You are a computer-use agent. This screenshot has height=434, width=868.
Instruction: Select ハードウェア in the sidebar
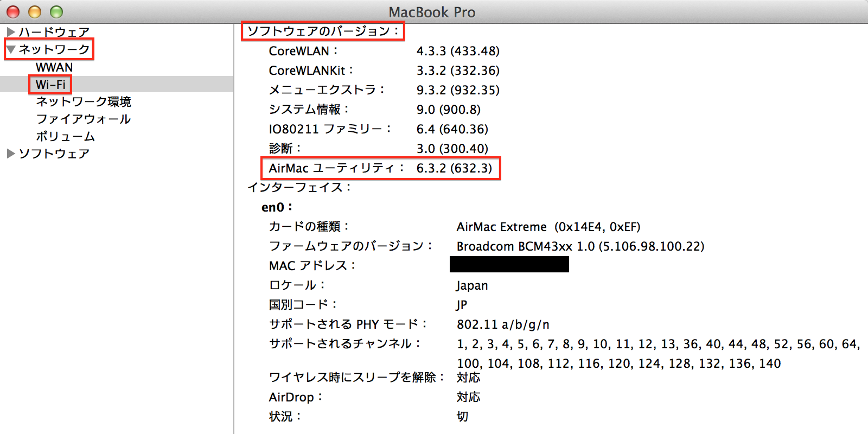coord(54,32)
